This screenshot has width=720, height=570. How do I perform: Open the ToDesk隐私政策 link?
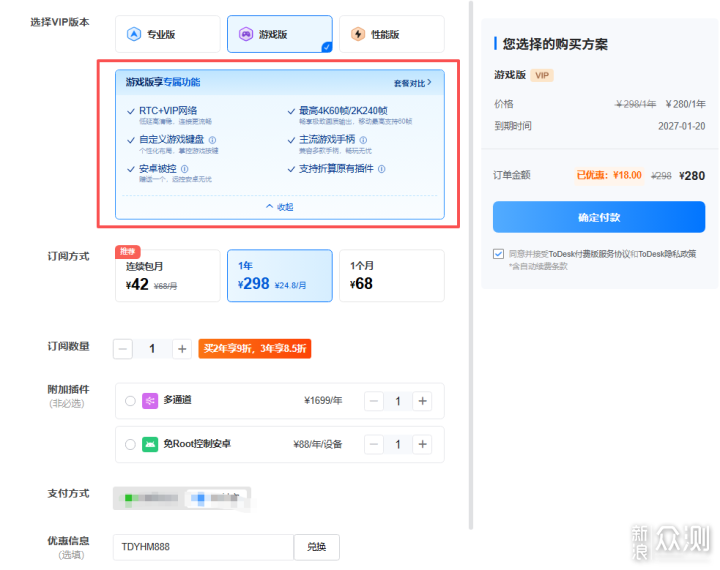coord(667,254)
